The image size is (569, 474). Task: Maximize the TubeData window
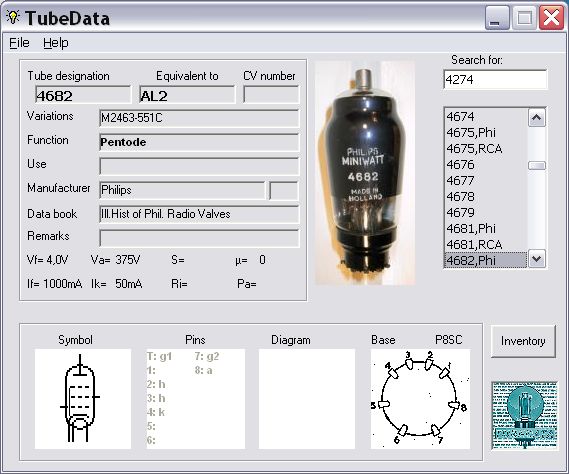pyautogui.click(x=524, y=17)
